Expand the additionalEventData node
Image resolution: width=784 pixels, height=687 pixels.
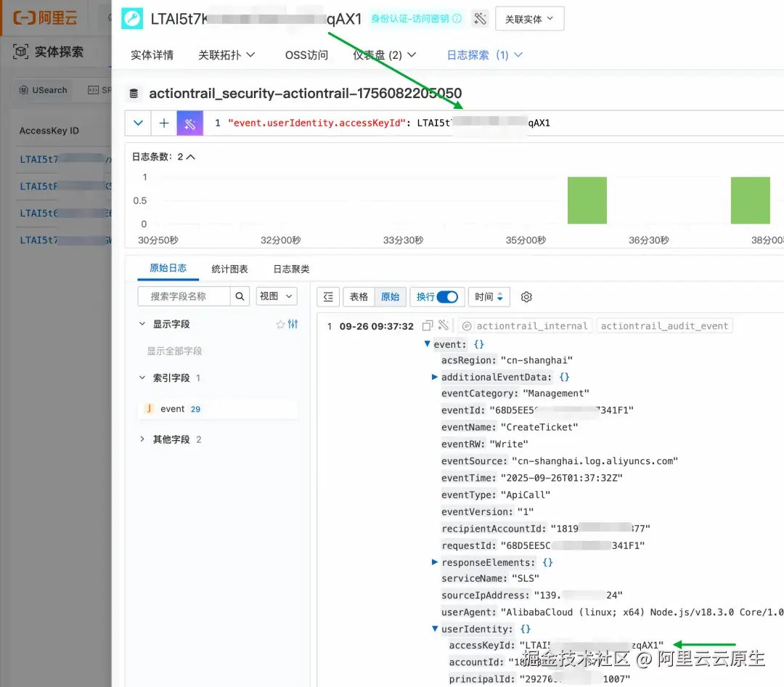coord(435,377)
